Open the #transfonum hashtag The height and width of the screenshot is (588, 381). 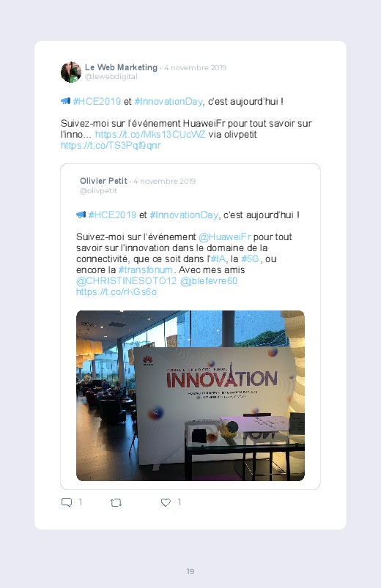(x=146, y=270)
